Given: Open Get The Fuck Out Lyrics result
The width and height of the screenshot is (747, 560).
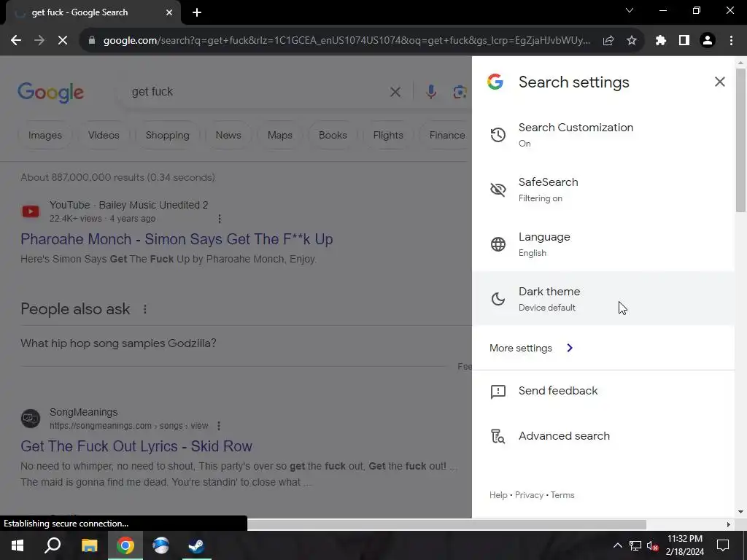Looking at the screenshot, I should (136, 446).
